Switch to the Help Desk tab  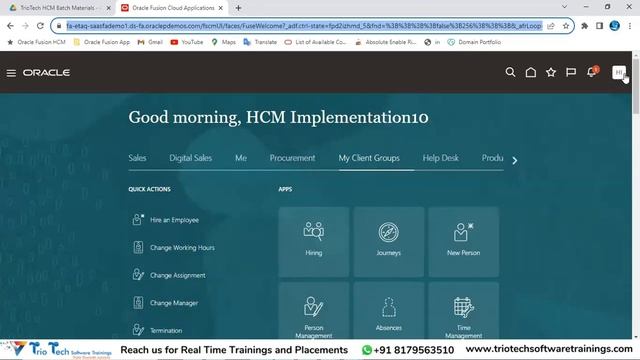point(440,158)
